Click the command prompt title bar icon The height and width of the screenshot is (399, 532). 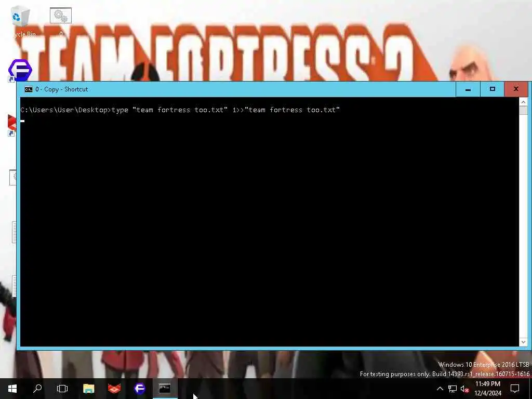click(x=29, y=89)
